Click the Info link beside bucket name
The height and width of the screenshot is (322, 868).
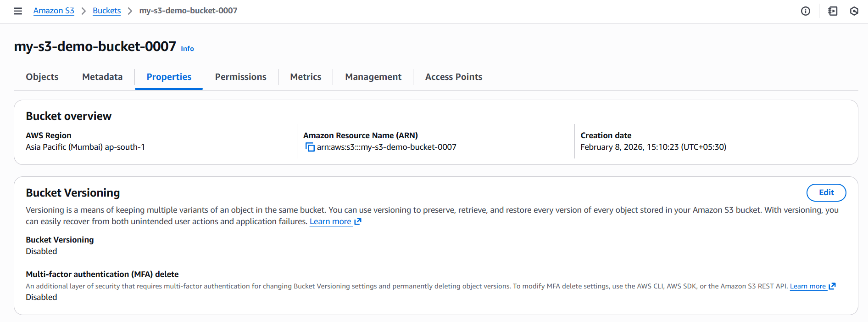(x=187, y=49)
